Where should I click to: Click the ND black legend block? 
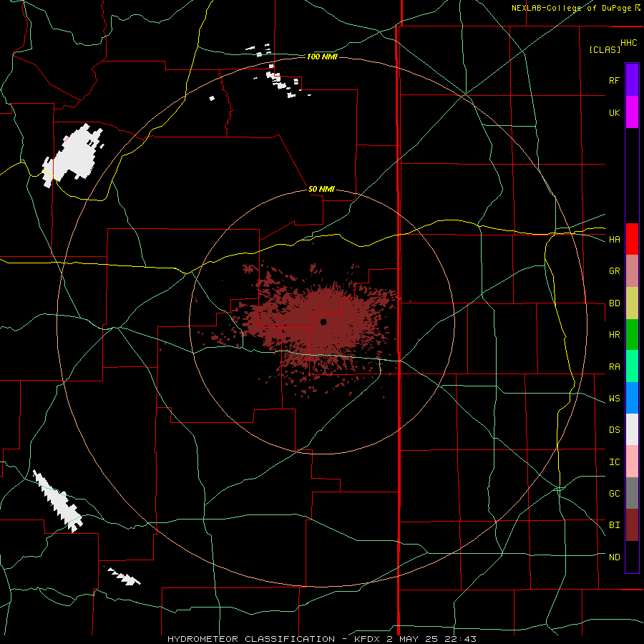[x=632, y=557]
